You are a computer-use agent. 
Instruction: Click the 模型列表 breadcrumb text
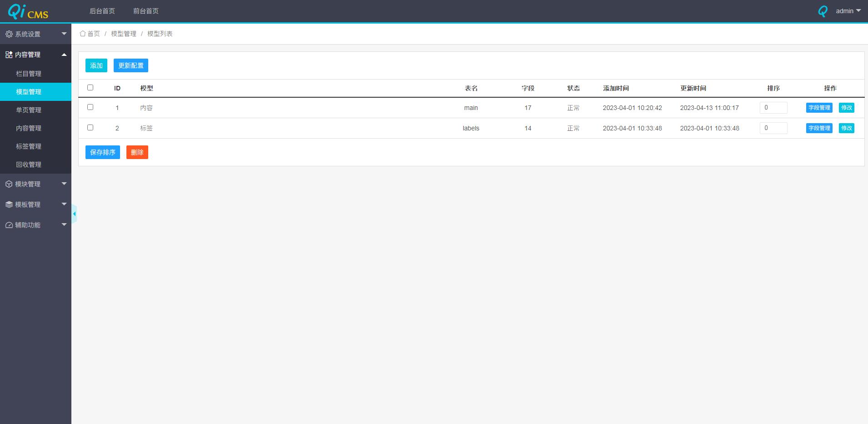(160, 34)
